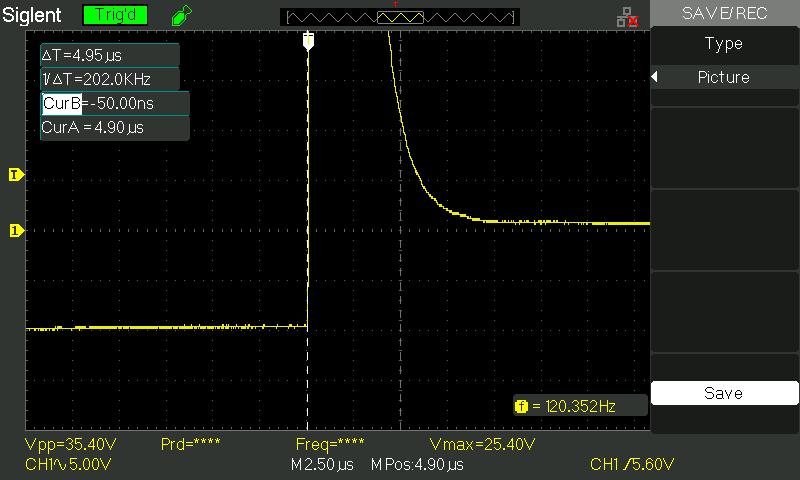The height and width of the screenshot is (480, 800).
Task: Expand the Picture type selector arrow
Action: (x=655, y=78)
